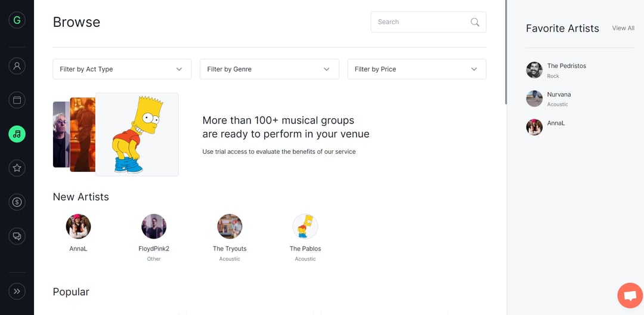Click the search magnifier icon
644x315 pixels.
pyautogui.click(x=475, y=22)
